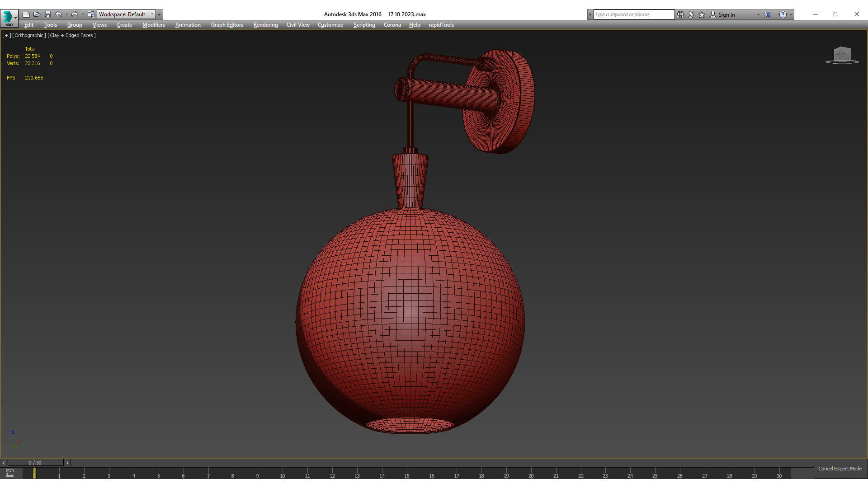Screen dimensions: 868x488
Task: Click frame 10 on the timeline
Action: (283, 475)
